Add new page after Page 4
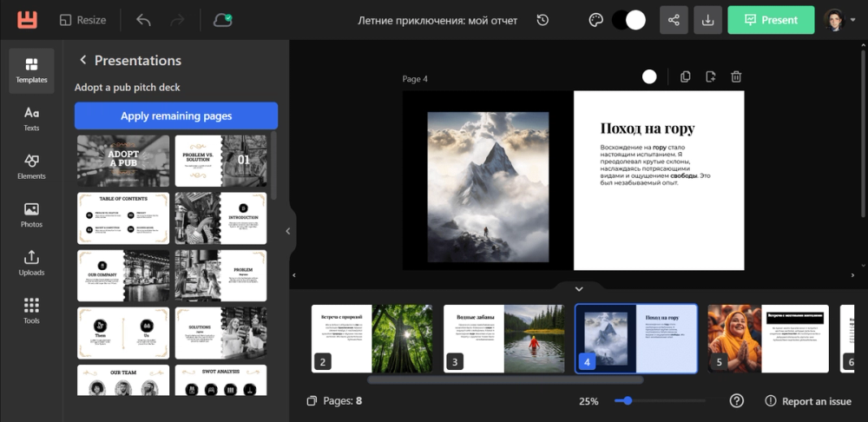 tap(711, 77)
